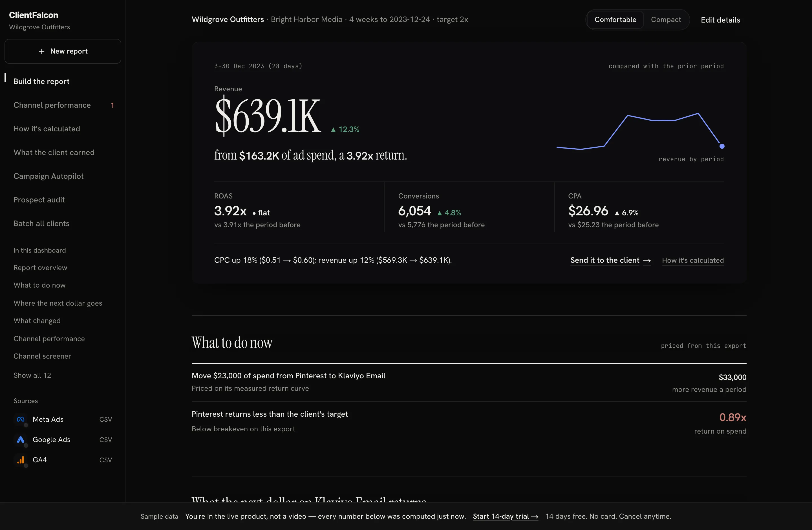Viewport: 812px width, 530px height.
Task: Click the New report button
Action: click(63, 51)
